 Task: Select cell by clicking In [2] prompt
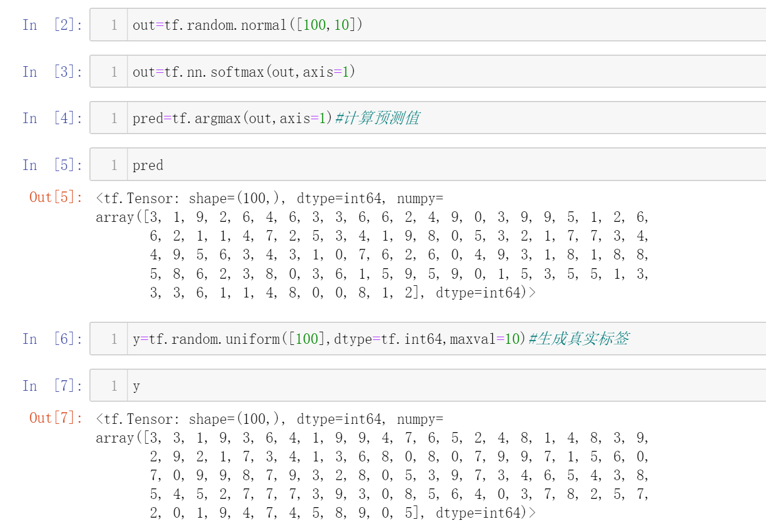tap(52, 25)
